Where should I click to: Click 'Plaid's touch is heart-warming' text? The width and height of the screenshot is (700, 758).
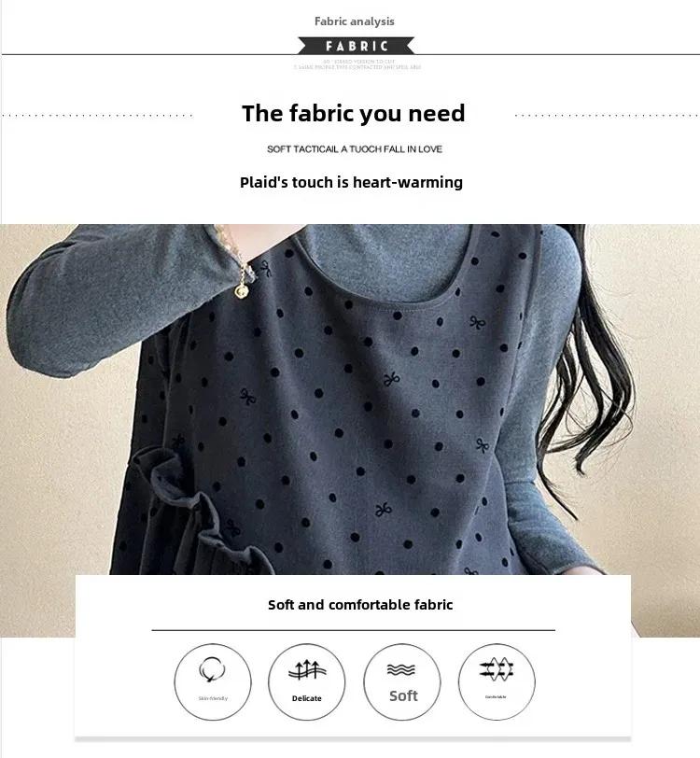click(352, 182)
